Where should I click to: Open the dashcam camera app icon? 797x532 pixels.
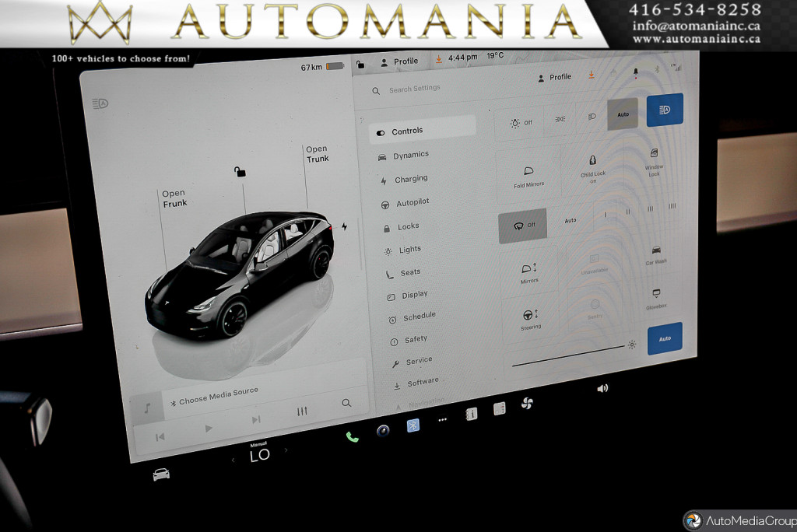[x=383, y=431]
